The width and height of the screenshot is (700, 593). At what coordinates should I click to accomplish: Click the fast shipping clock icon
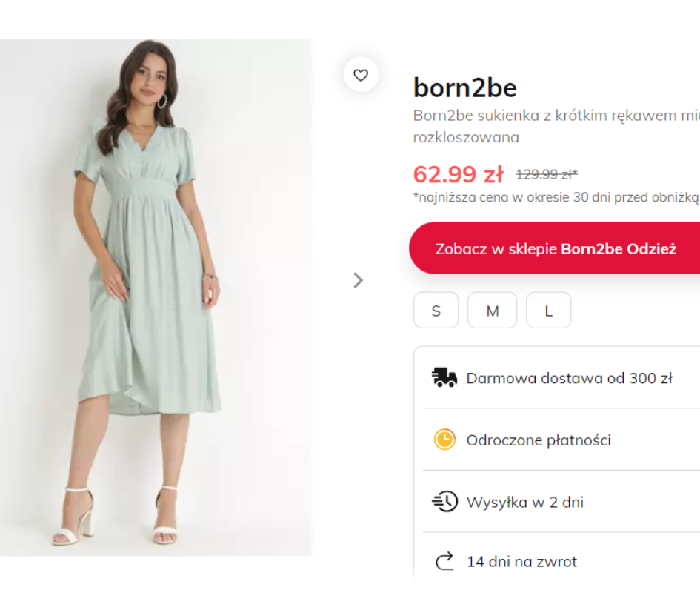coord(444,502)
